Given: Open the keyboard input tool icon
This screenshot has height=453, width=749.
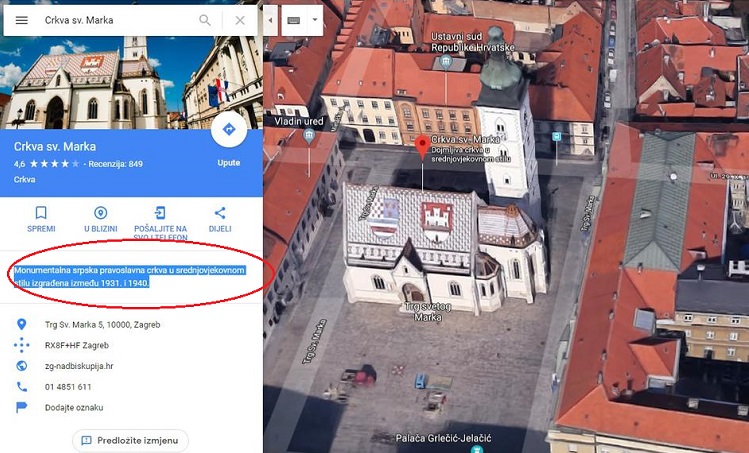Looking at the screenshot, I should [x=294, y=20].
